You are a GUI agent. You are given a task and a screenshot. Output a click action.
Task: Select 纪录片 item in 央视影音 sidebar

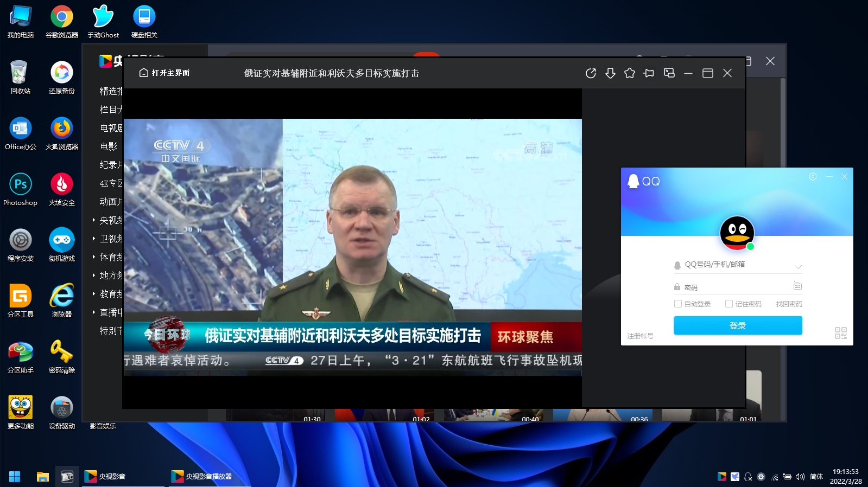111,165
